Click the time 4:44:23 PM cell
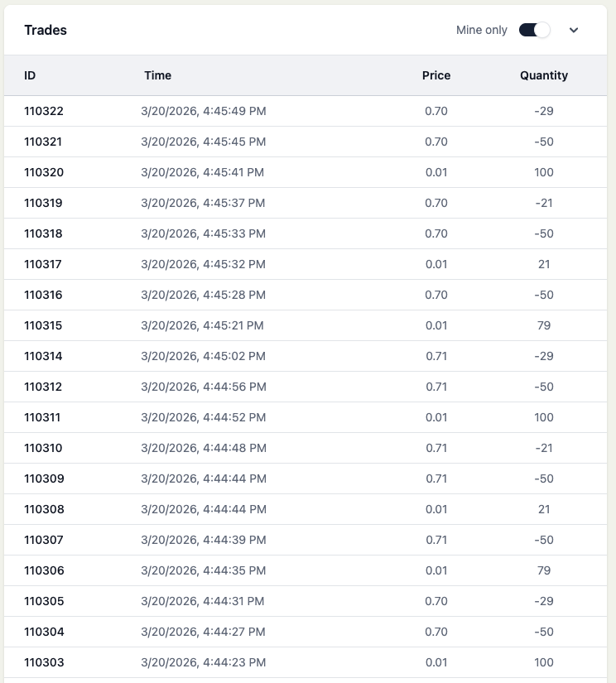616x683 pixels. pyautogui.click(x=204, y=662)
